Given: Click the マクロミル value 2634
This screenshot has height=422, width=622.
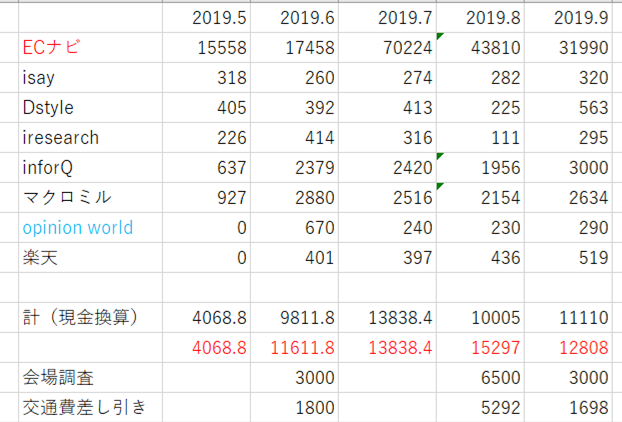Looking at the screenshot, I should pos(568,198).
